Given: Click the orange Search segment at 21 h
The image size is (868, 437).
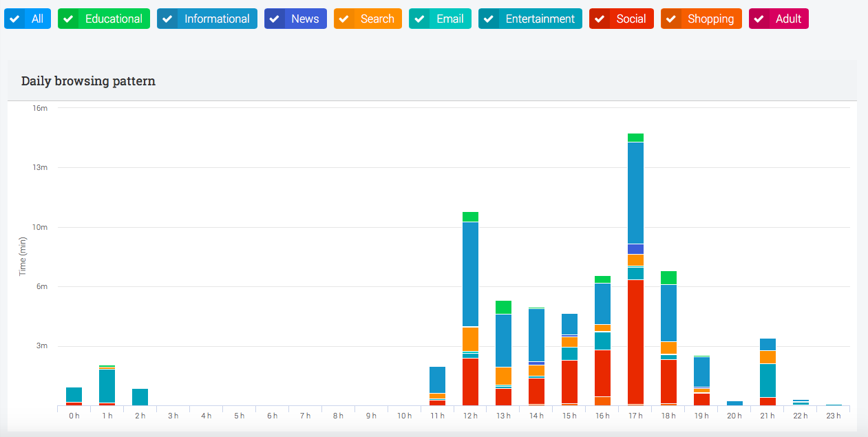Looking at the screenshot, I should [768, 357].
